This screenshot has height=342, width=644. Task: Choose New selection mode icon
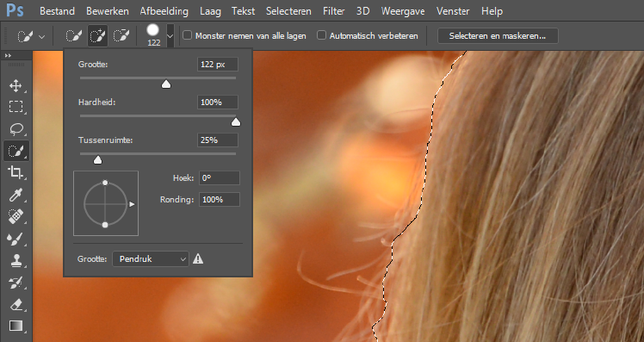tap(73, 36)
